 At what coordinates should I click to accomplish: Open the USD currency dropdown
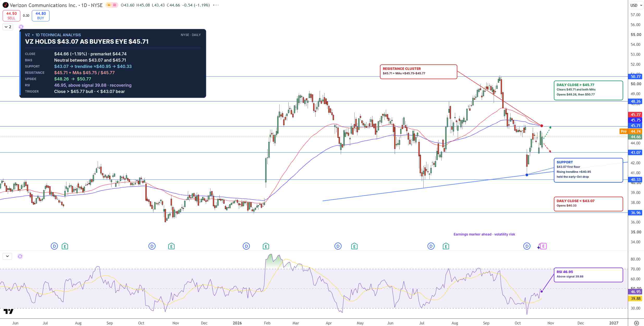[x=636, y=5]
